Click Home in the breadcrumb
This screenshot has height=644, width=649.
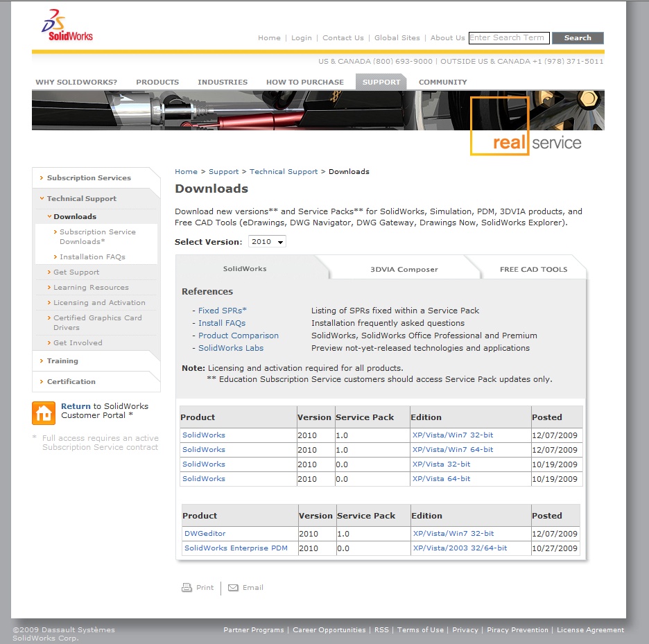tap(186, 171)
